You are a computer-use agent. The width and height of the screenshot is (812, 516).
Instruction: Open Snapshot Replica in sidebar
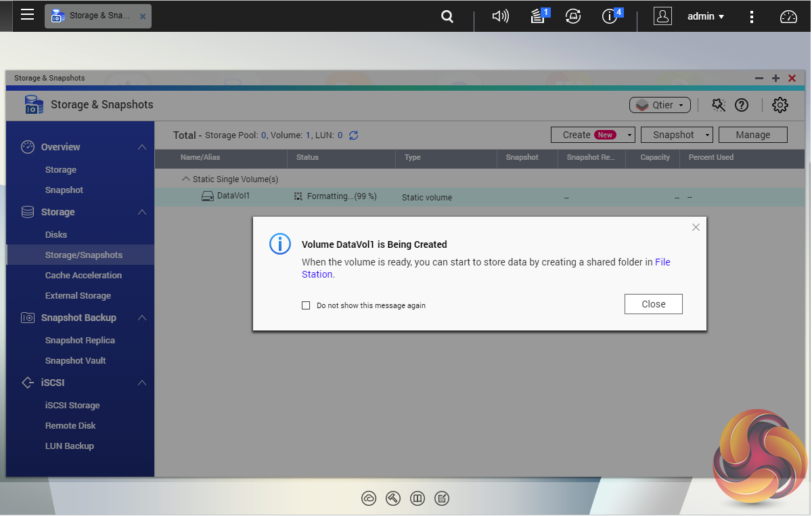(x=80, y=341)
